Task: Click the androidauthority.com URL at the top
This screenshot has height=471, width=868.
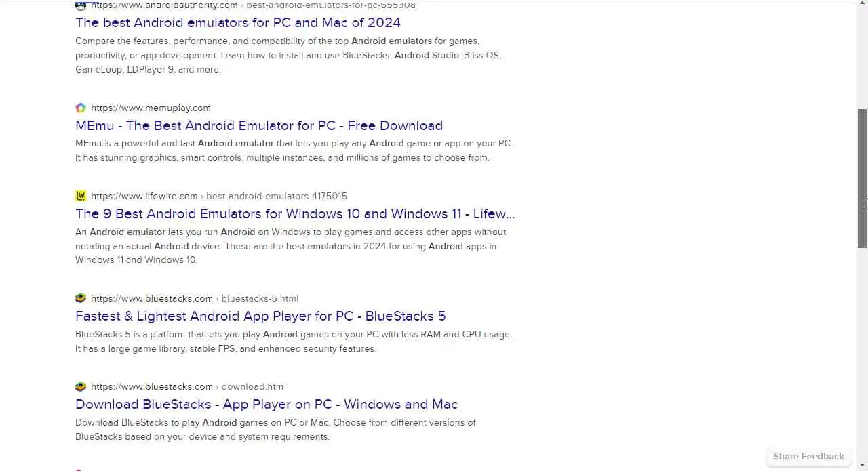Action: (x=253, y=5)
